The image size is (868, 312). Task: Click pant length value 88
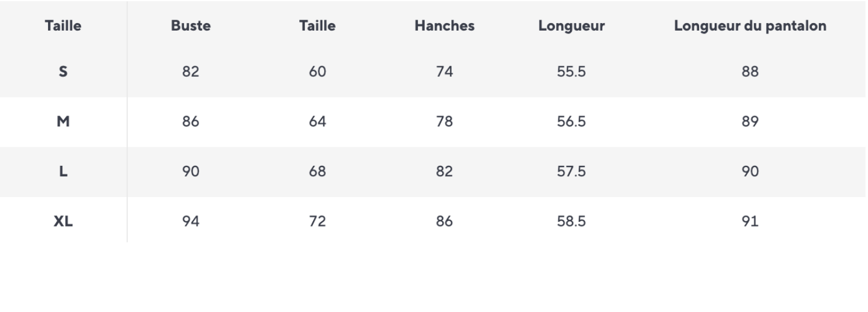(750, 72)
